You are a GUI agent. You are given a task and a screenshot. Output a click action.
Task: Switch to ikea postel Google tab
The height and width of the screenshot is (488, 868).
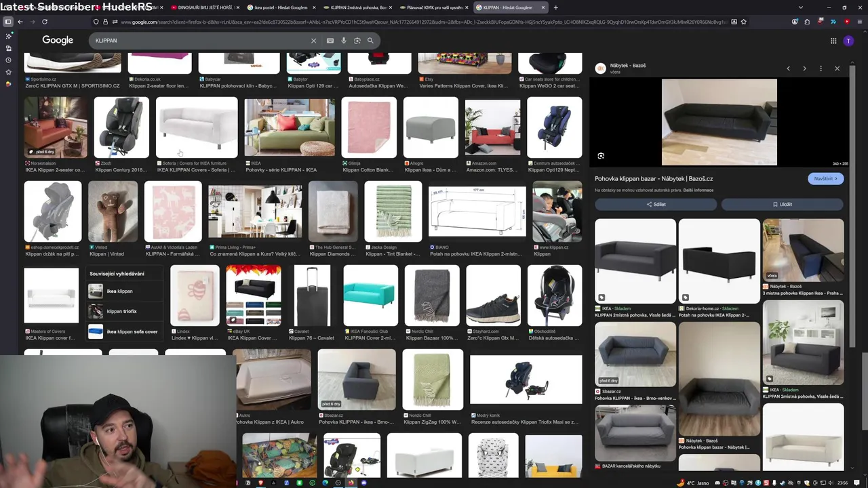[x=281, y=7]
